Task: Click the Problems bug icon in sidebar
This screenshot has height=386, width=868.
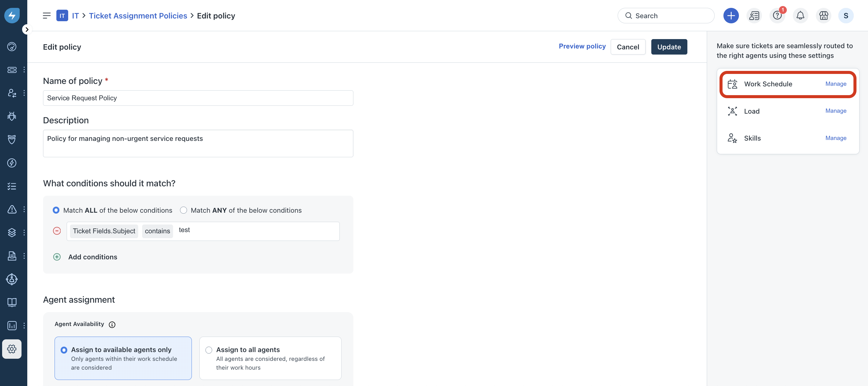Action: pyautogui.click(x=12, y=116)
